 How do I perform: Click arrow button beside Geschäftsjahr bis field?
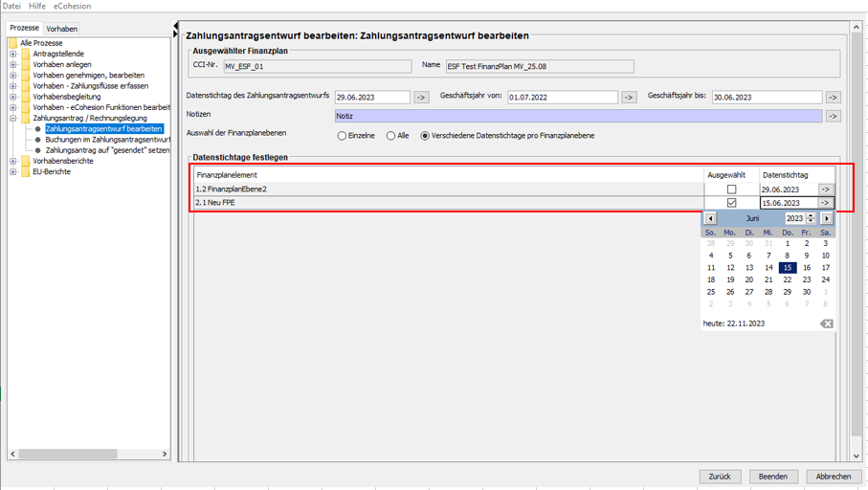833,98
